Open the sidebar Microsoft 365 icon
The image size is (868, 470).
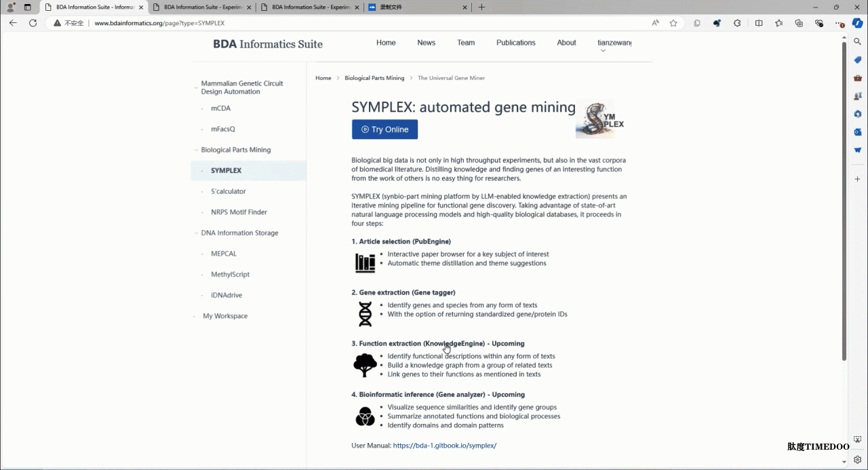857,114
